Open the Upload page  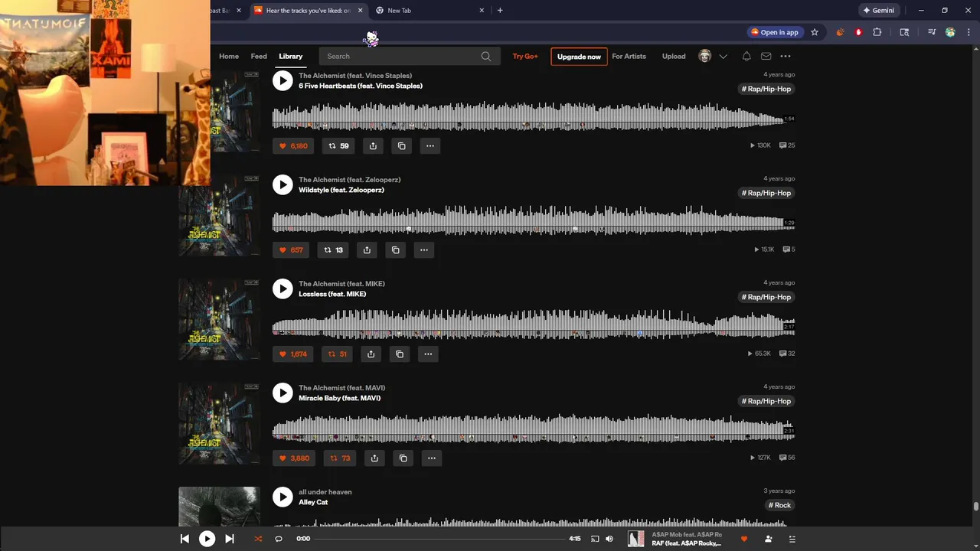point(674,57)
